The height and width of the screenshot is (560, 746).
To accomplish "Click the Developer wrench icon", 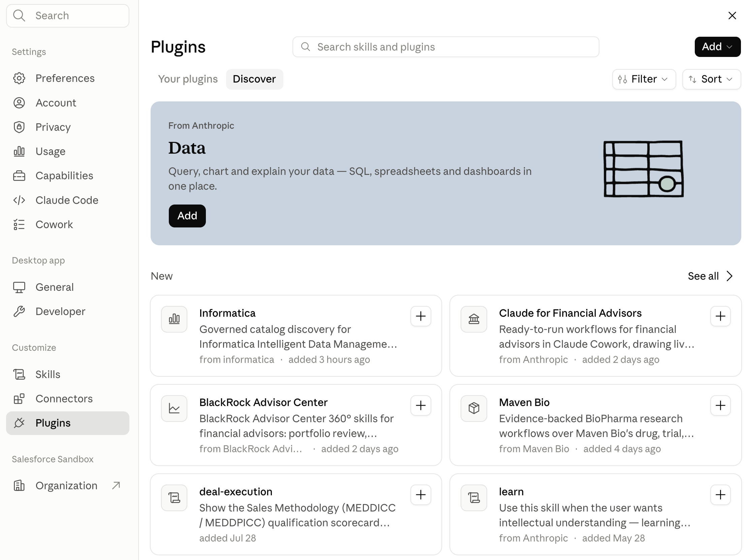I will [19, 311].
